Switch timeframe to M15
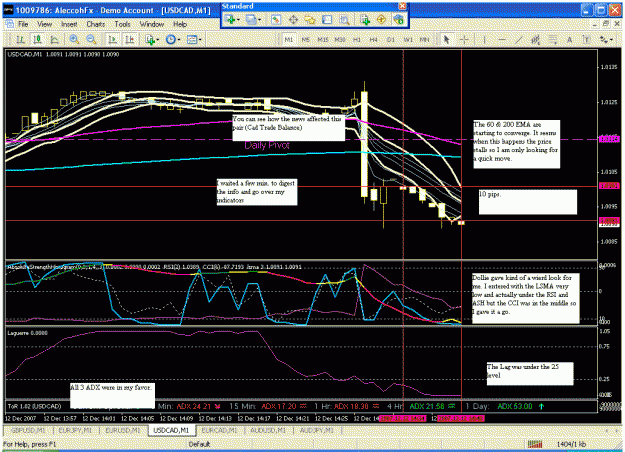This screenshot has width=625, height=452. tap(322, 39)
